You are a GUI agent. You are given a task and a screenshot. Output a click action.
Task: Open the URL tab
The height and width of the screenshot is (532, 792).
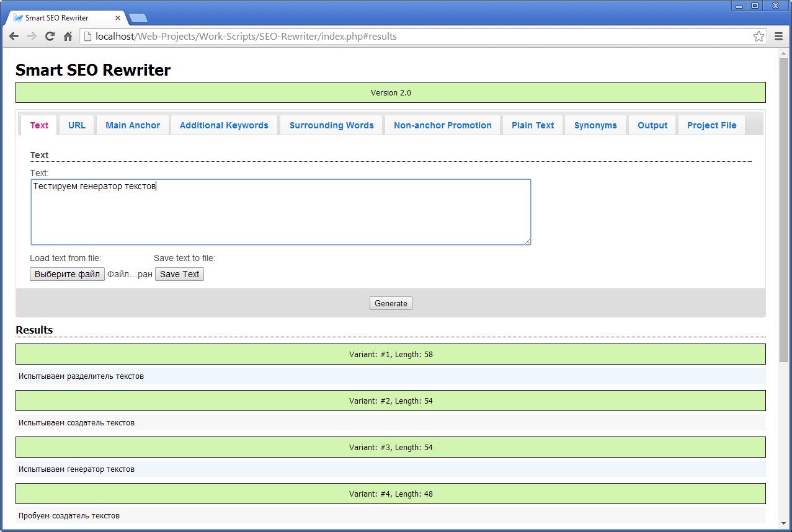click(x=77, y=125)
